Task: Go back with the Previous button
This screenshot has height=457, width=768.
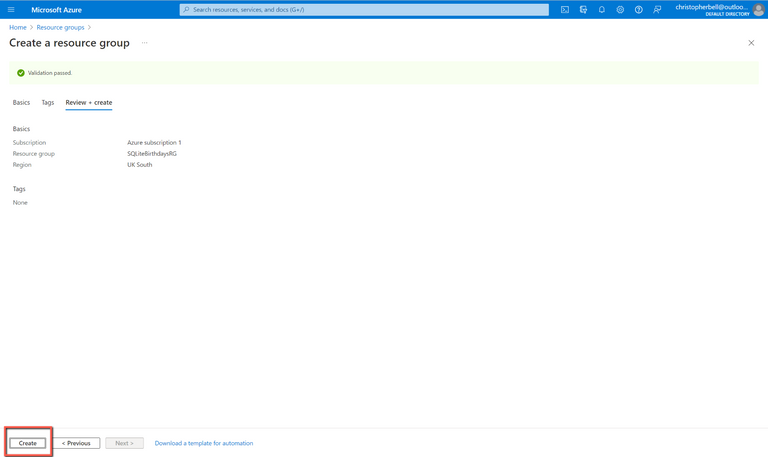Action: pos(76,443)
